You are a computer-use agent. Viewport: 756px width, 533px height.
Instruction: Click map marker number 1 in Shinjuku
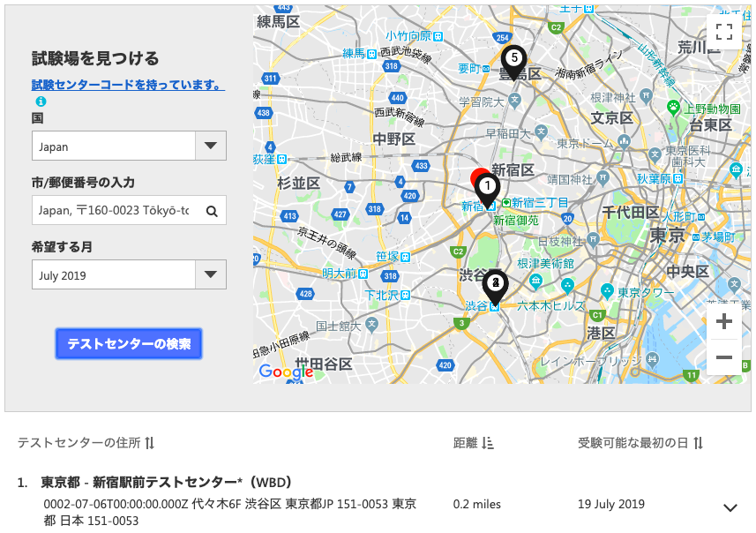487,186
